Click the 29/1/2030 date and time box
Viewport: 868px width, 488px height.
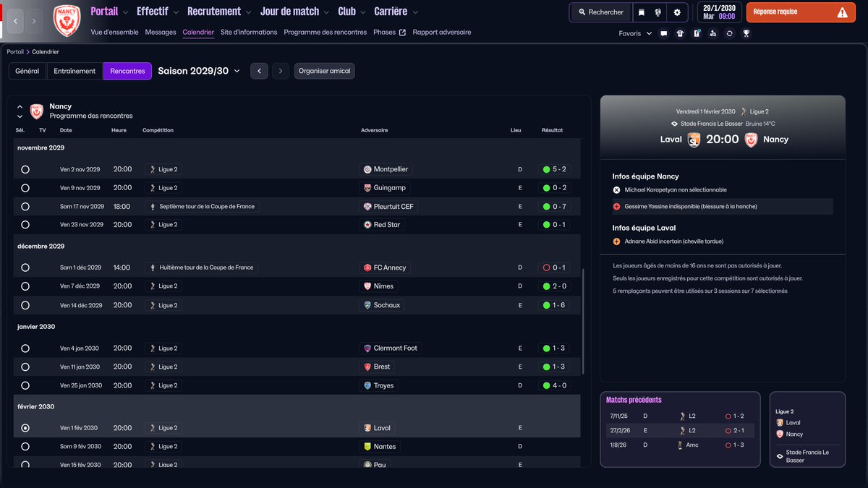[719, 12]
